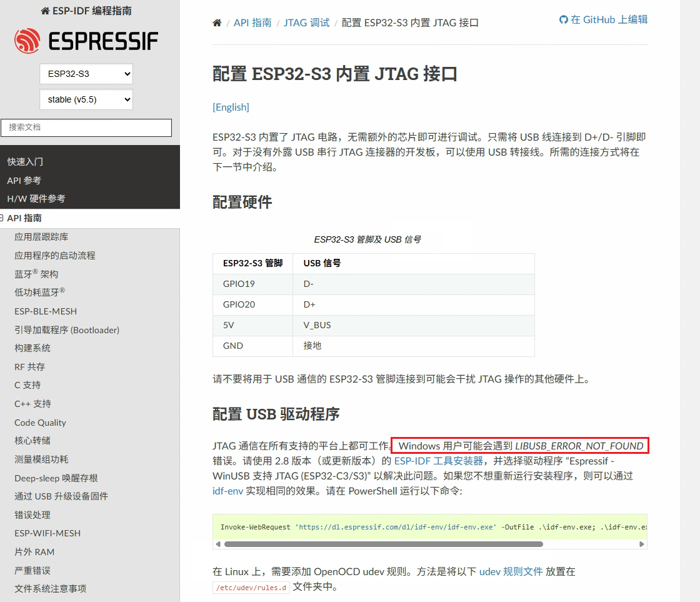Open 错误处理 sidebar item
This screenshot has height=602, width=700.
click(32, 515)
